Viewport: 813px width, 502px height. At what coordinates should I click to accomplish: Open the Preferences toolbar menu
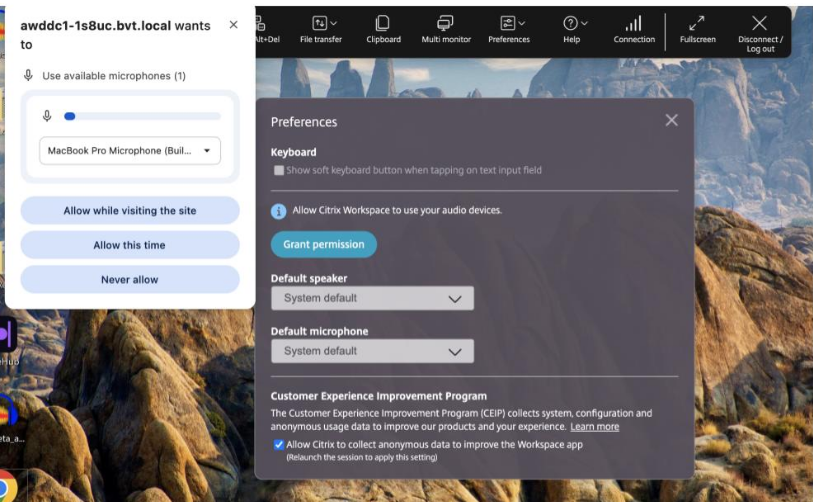509,29
